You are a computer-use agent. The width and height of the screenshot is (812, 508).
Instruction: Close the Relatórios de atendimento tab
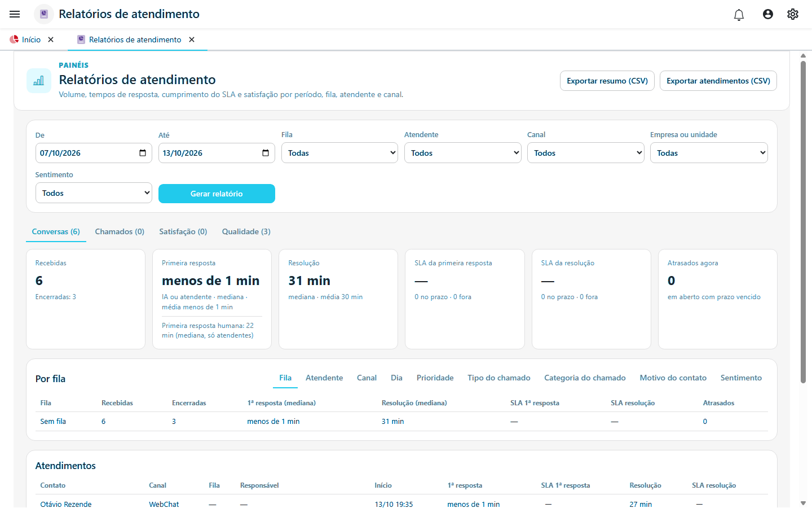192,40
